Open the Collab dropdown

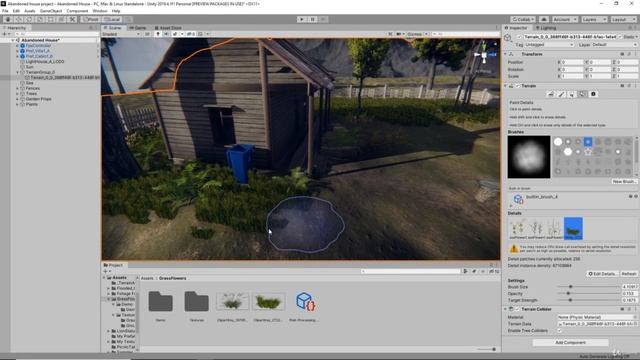point(523,19)
